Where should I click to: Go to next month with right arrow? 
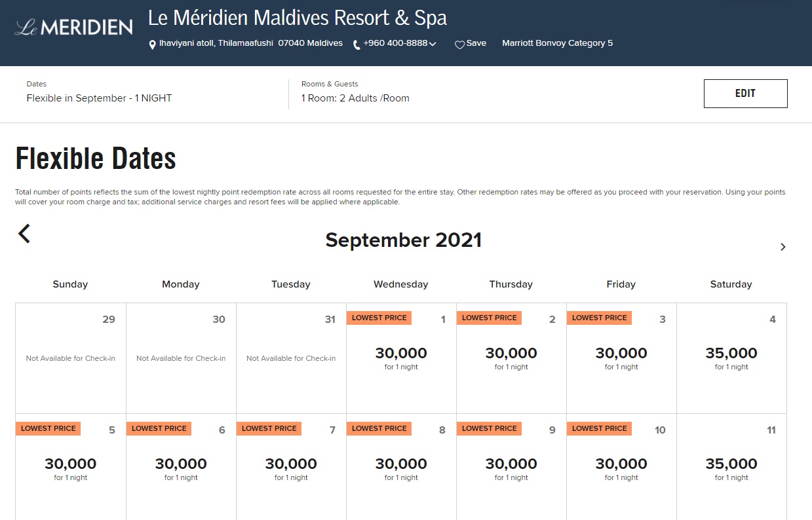(x=783, y=247)
